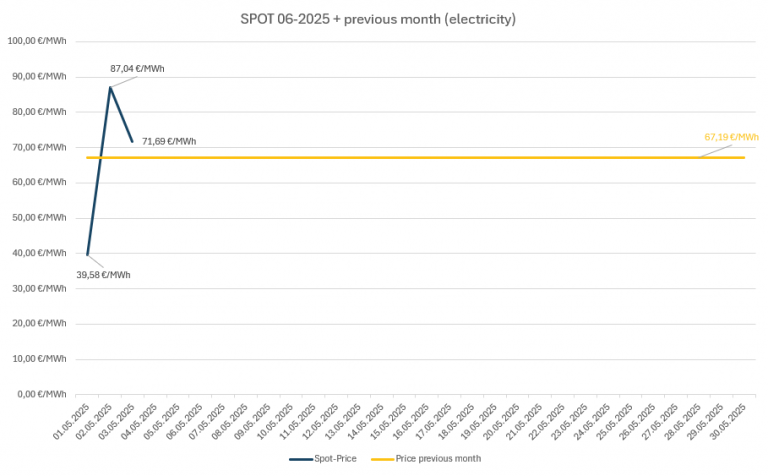Select the 0,00 €/MWh y-axis label
Image resolution: width=768 pixels, height=476 pixels.
tap(40, 393)
